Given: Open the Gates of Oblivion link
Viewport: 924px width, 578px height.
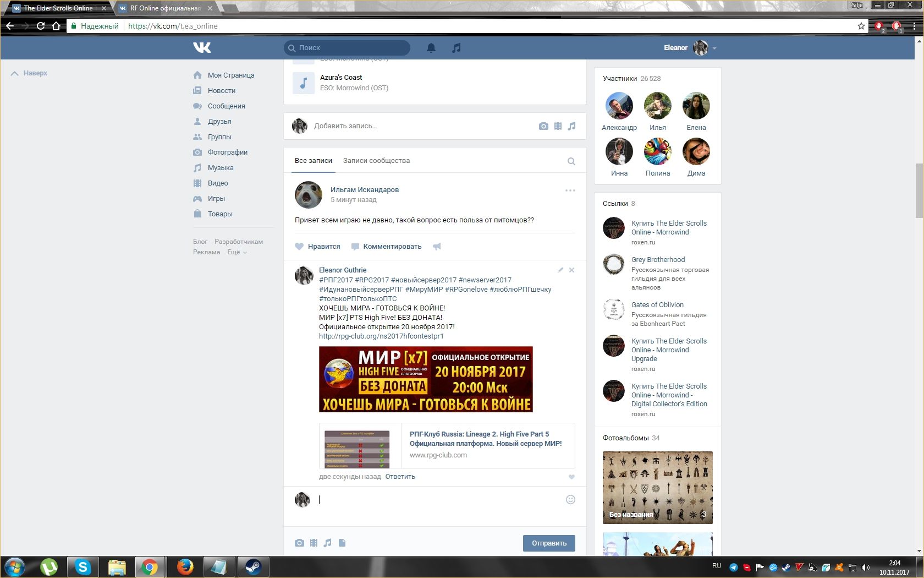Looking at the screenshot, I should 657,305.
